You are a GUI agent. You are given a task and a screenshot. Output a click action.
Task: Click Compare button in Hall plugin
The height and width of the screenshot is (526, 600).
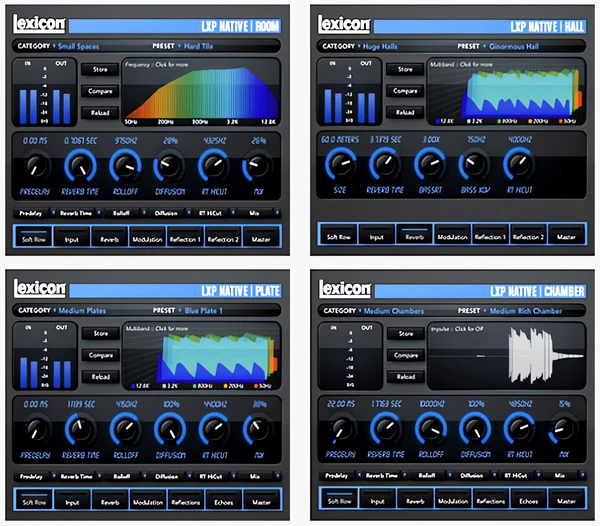coord(405,91)
